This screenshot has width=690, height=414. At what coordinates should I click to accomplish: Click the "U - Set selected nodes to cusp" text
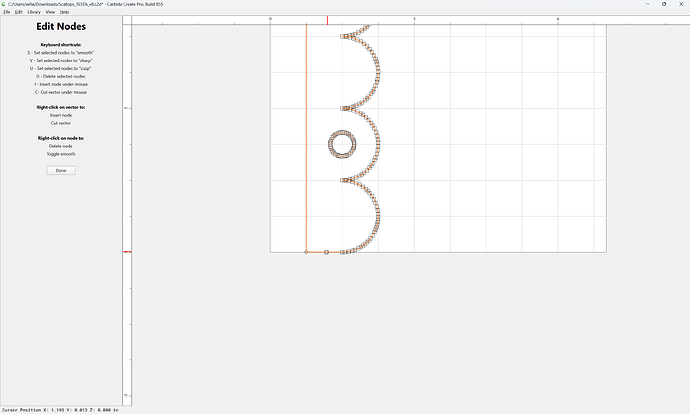click(x=61, y=69)
